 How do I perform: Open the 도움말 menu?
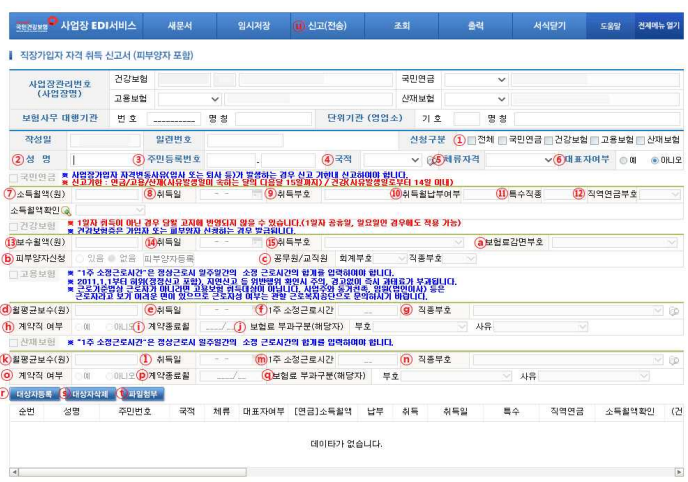pyautogui.click(x=610, y=26)
